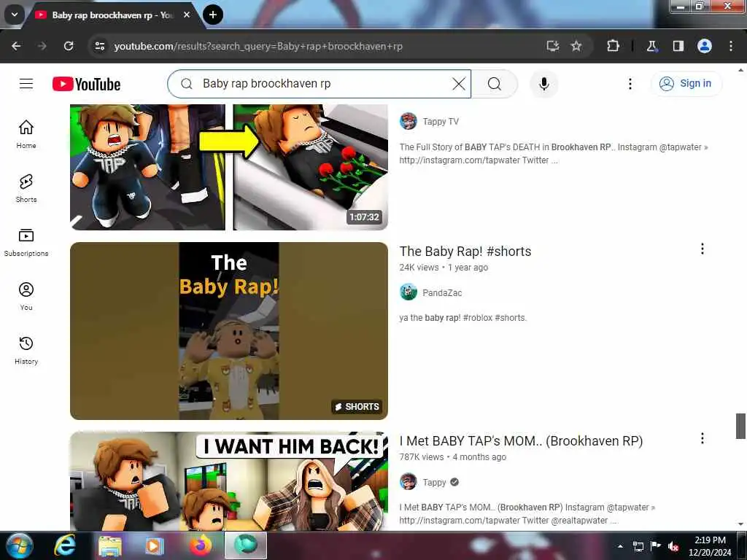
Task: Open browser profile avatar
Action: pyautogui.click(x=705, y=46)
